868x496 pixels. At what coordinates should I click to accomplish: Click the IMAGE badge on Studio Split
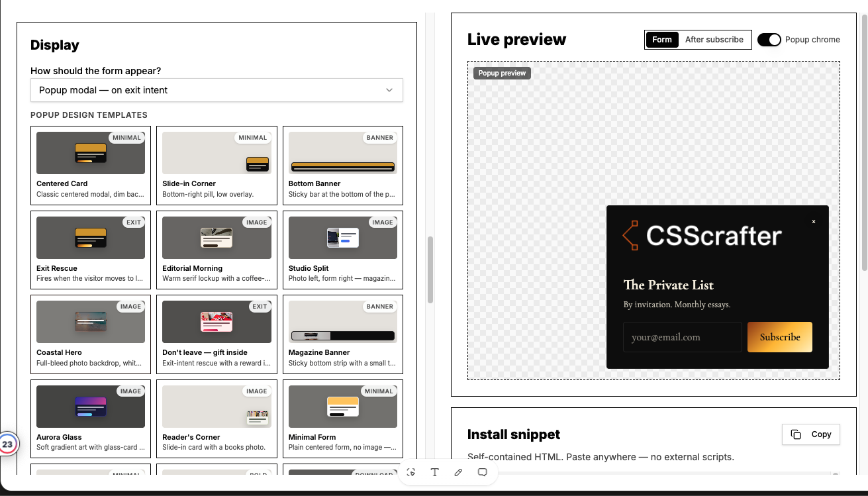(x=383, y=223)
